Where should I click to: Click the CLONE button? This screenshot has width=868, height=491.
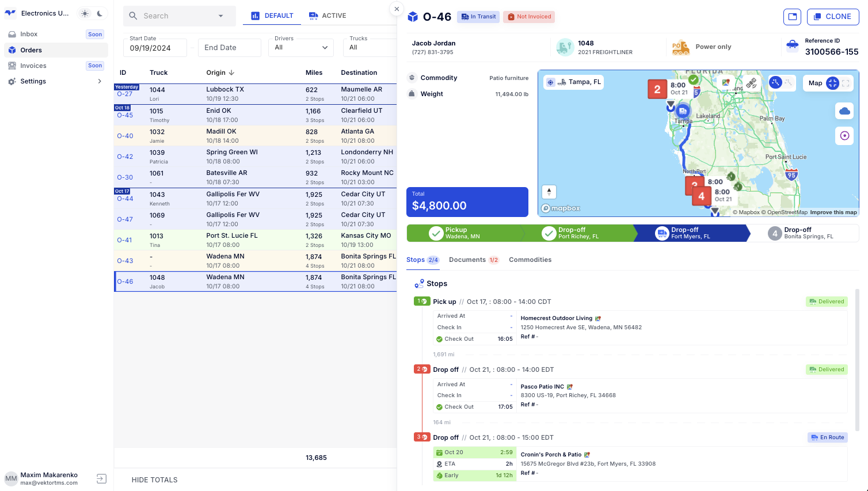point(832,17)
